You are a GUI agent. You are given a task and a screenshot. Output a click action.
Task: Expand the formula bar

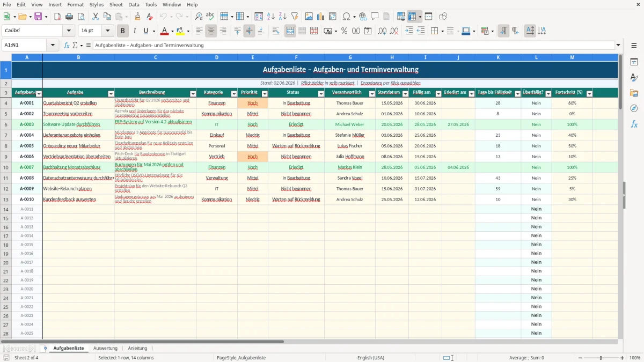618,45
